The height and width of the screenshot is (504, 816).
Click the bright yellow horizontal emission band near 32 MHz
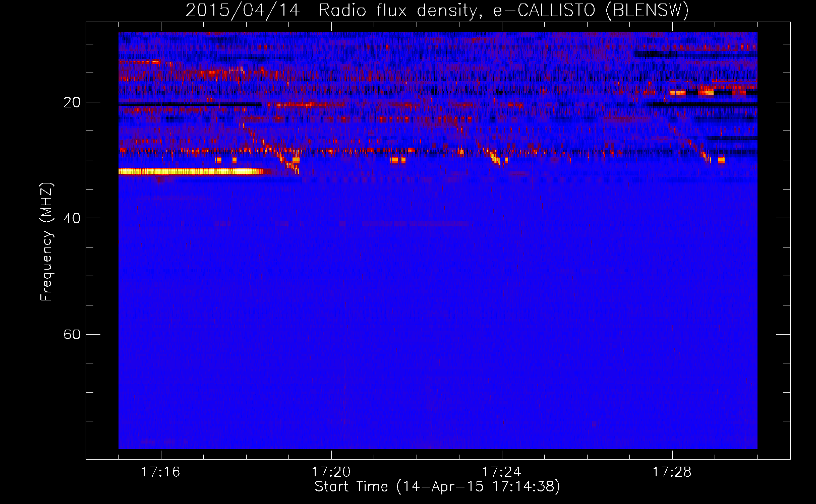tap(192, 171)
